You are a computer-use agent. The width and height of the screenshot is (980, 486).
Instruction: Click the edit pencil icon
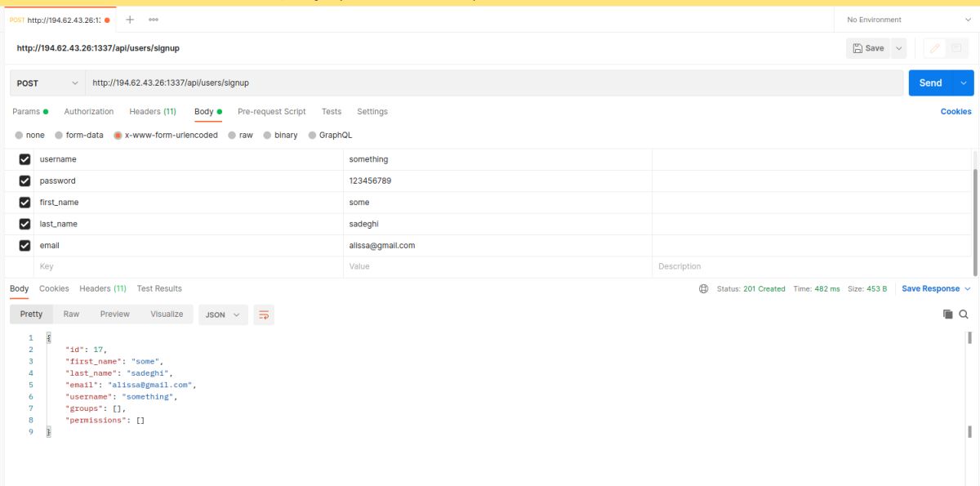[935, 48]
